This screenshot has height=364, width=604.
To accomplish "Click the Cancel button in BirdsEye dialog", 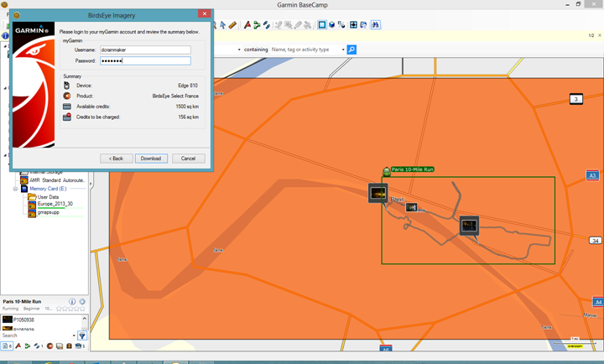I will 189,159.
